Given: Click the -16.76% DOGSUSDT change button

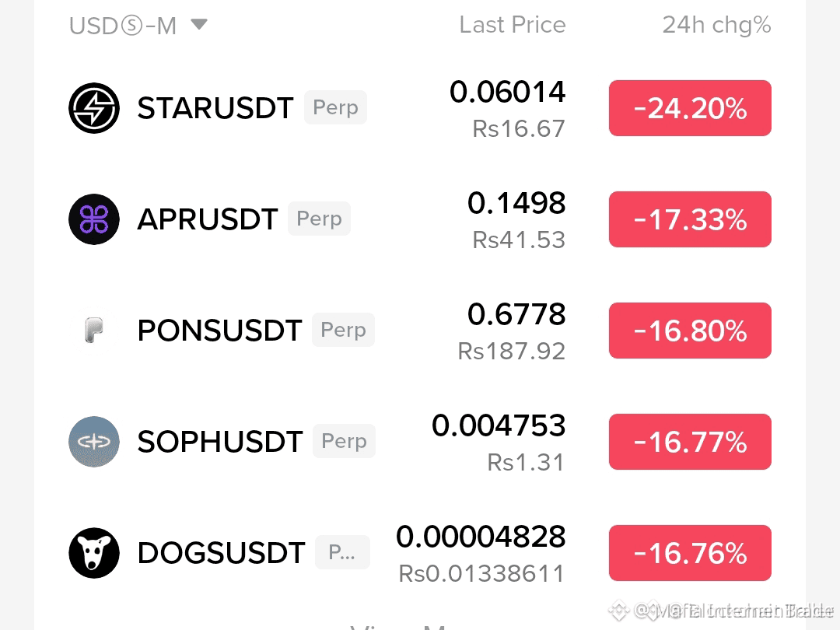Looking at the screenshot, I should [x=690, y=553].
